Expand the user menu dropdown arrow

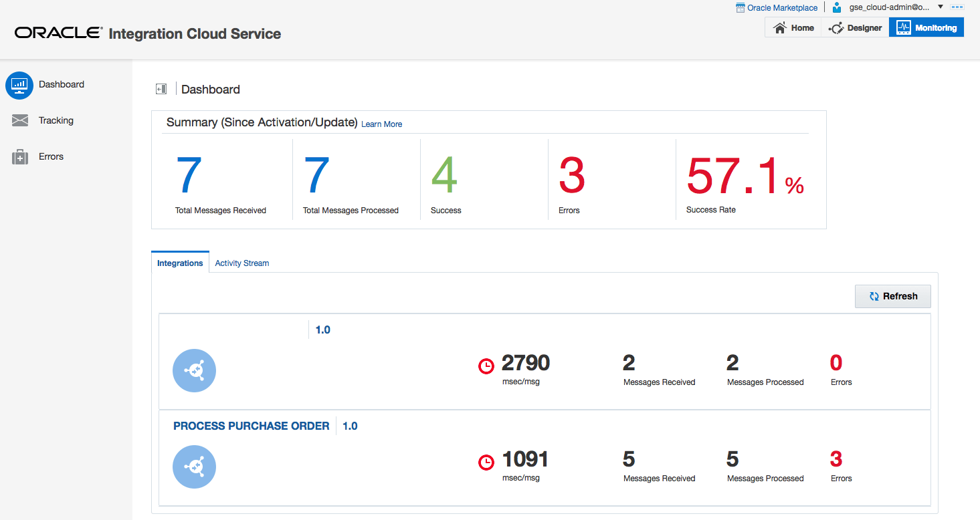coord(940,7)
